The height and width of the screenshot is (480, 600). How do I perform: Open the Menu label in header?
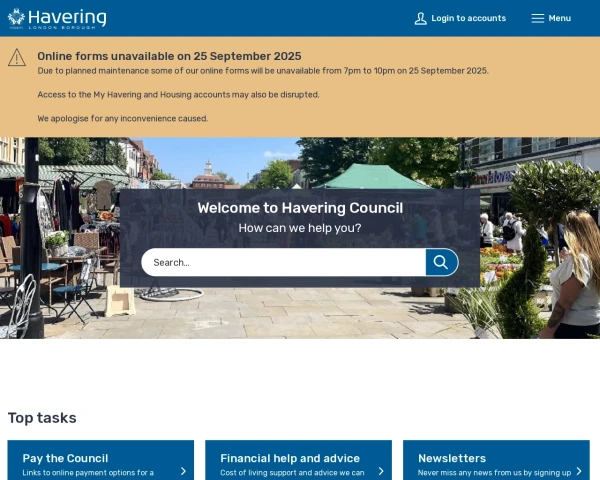(559, 18)
